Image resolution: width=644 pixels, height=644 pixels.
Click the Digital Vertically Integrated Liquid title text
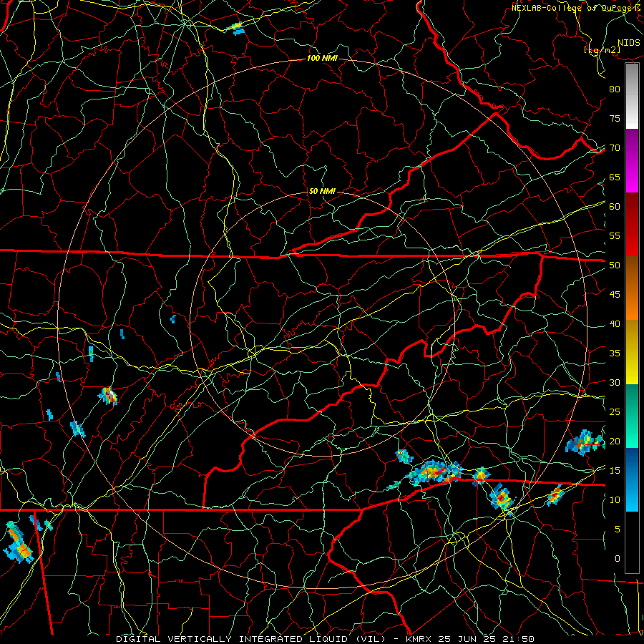[251, 639]
